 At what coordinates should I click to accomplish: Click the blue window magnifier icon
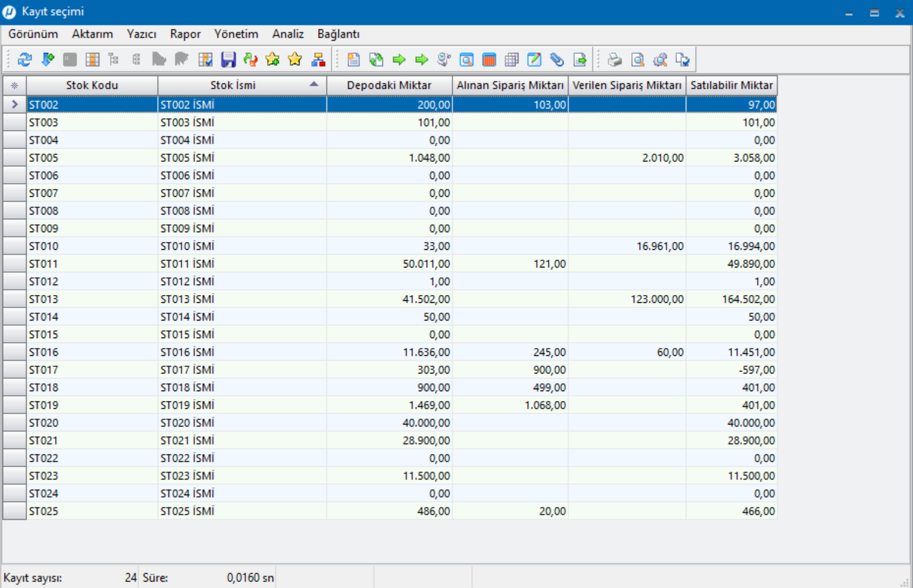click(467, 60)
